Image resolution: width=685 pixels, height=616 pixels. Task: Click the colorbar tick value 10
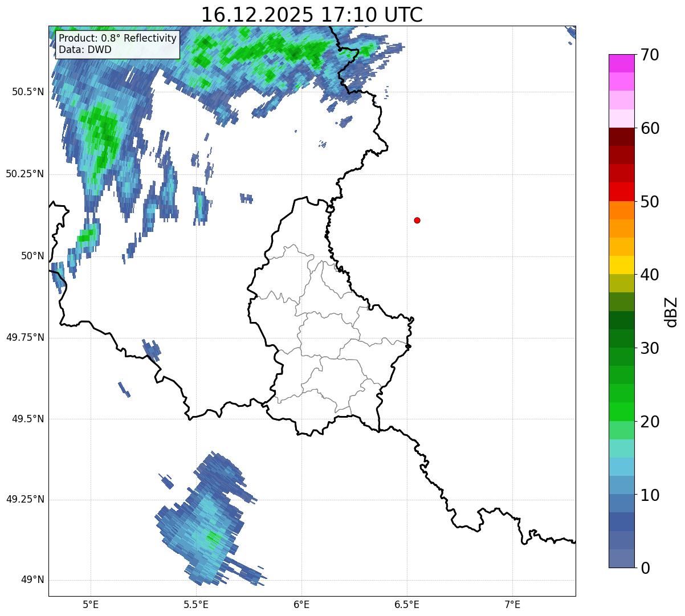(649, 495)
